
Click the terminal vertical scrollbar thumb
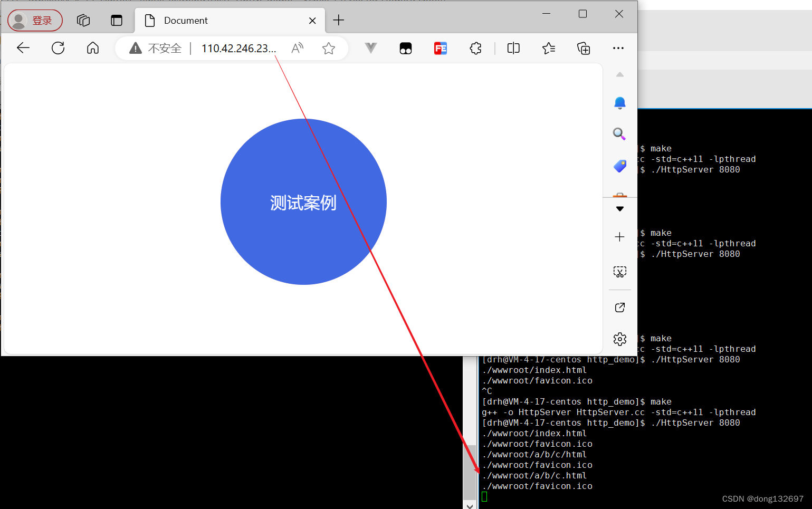click(470, 472)
